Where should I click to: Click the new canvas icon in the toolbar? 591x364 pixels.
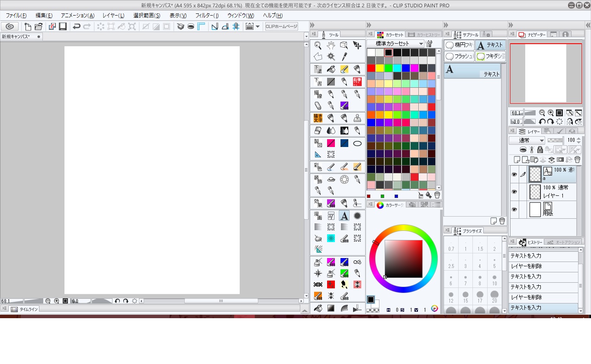coord(28,26)
